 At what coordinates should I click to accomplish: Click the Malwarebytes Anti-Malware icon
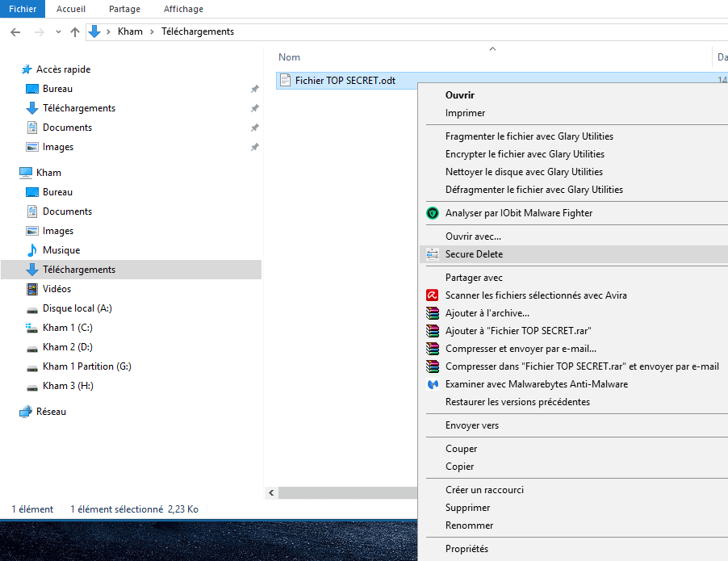pos(433,384)
